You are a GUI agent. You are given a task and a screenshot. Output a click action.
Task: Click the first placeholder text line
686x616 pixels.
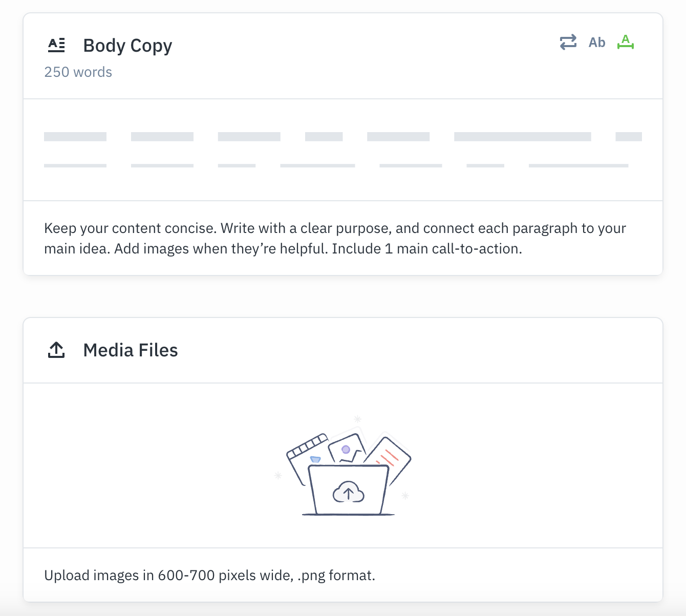(343, 137)
